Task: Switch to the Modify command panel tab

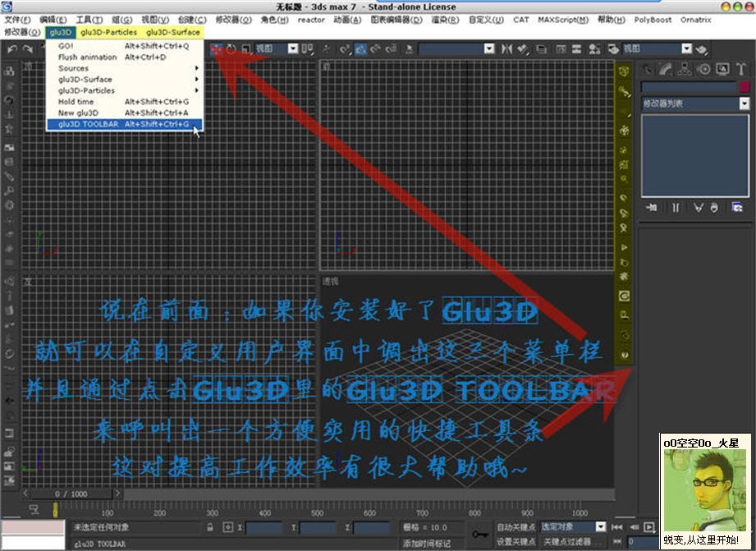Action: [666, 70]
